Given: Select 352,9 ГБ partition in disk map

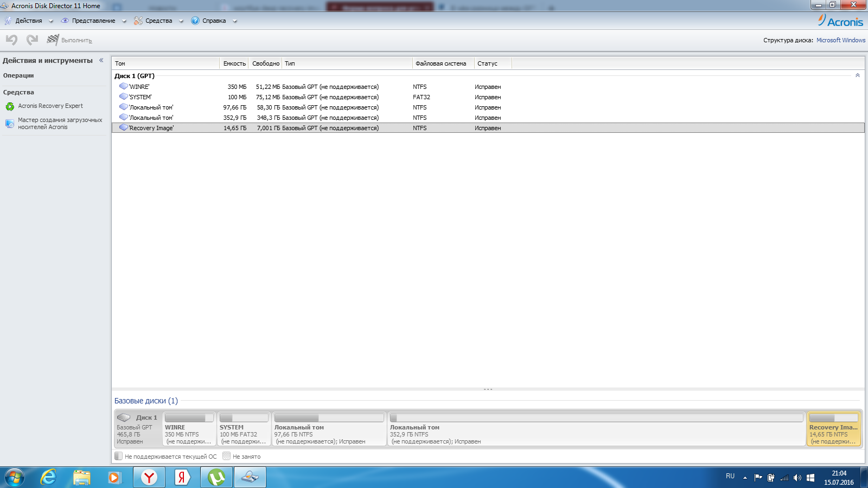Looking at the screenshot, I should (596, 429).
